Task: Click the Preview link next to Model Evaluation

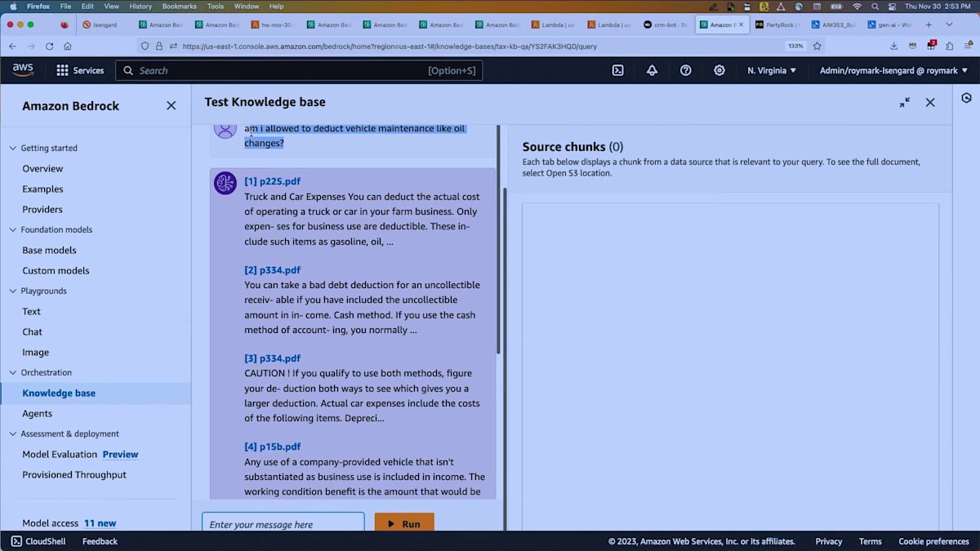Action: click(120, 454)
